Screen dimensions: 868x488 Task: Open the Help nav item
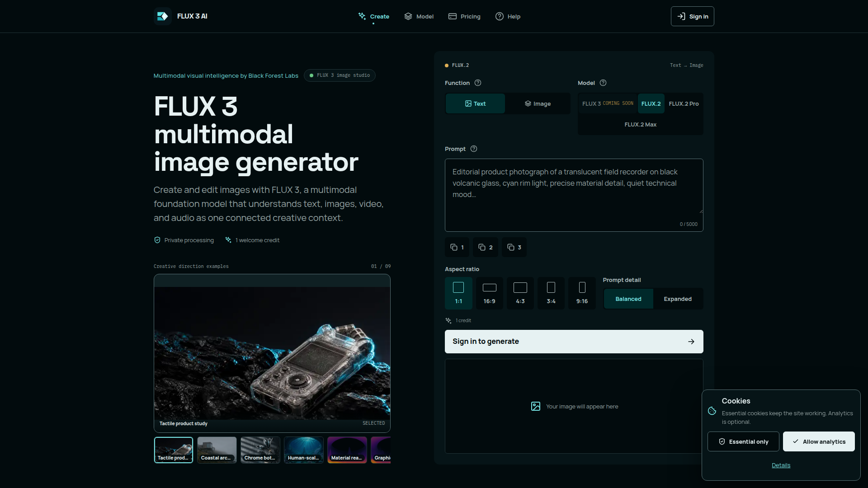(508, 16)
